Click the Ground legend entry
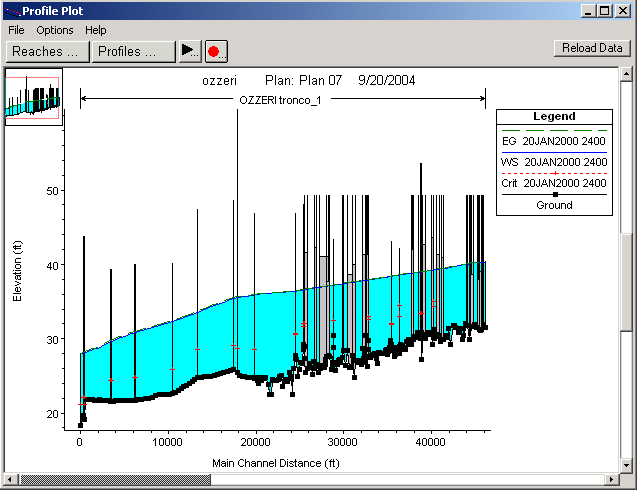 click(554, 205)
